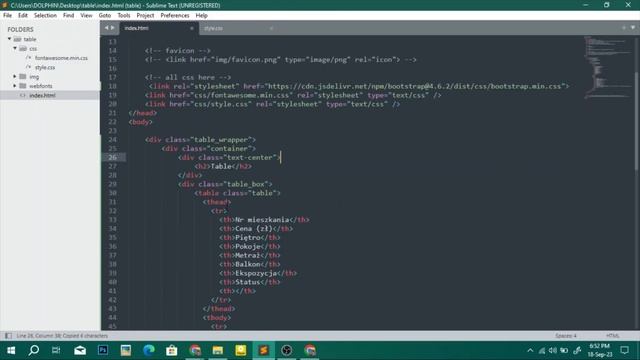640x360 pixels.
Task: Click the 'FOLDERS' sidebar heading
Action: point(20,29)
